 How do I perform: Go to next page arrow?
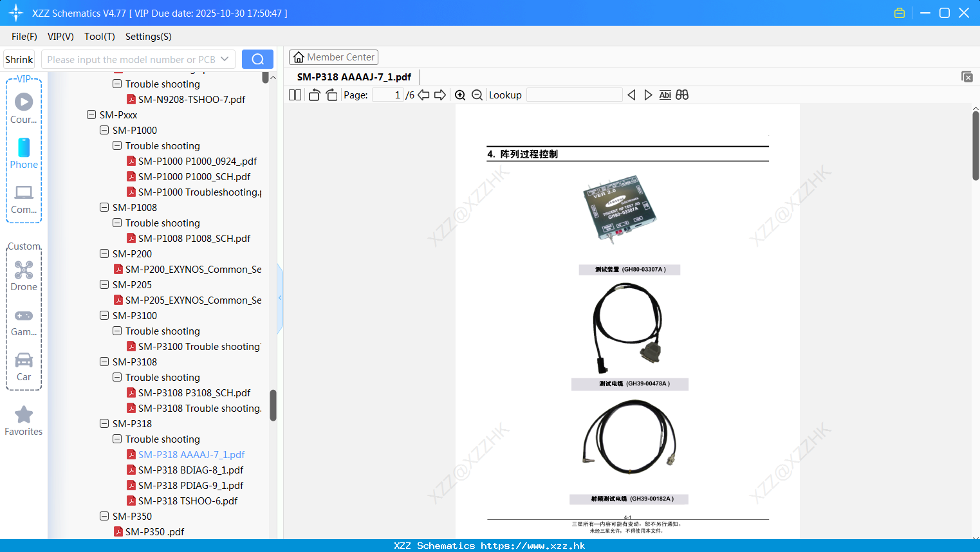click(440, 95)
